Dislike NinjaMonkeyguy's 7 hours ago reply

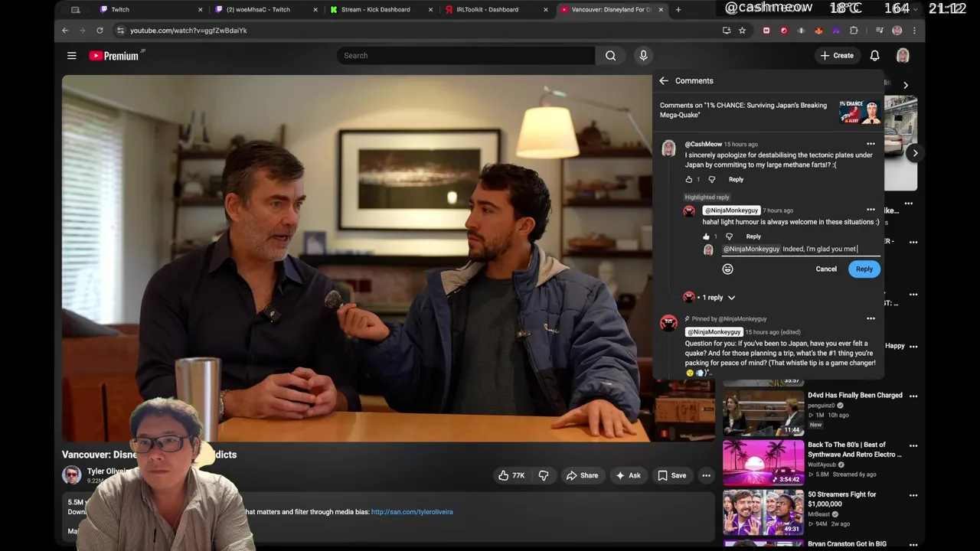click(x=729, y=236)
